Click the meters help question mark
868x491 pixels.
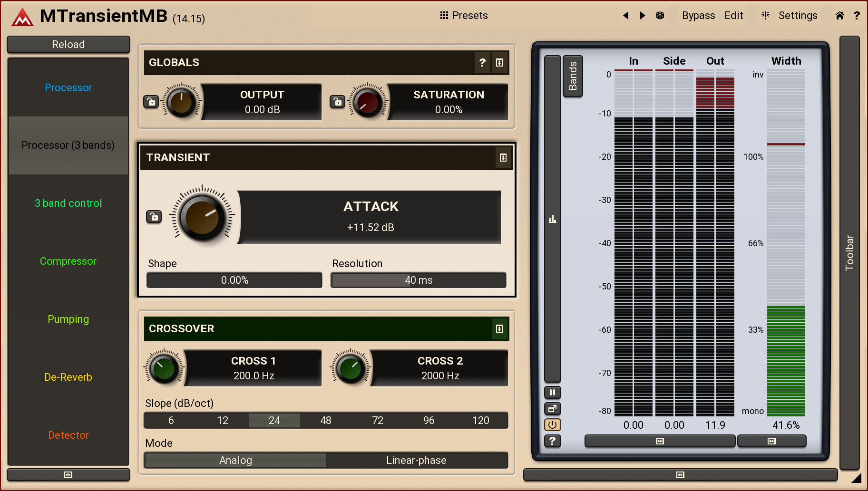552,441
